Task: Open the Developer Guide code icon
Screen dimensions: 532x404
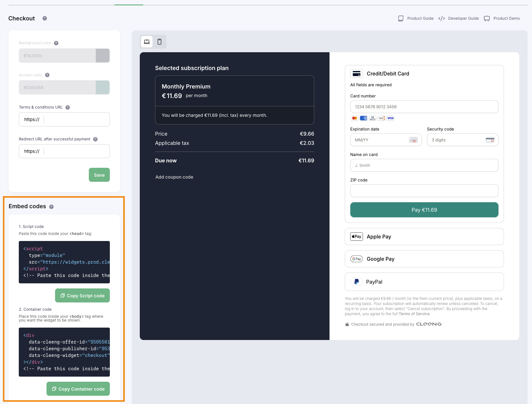Action: click(x=442, y=18)
